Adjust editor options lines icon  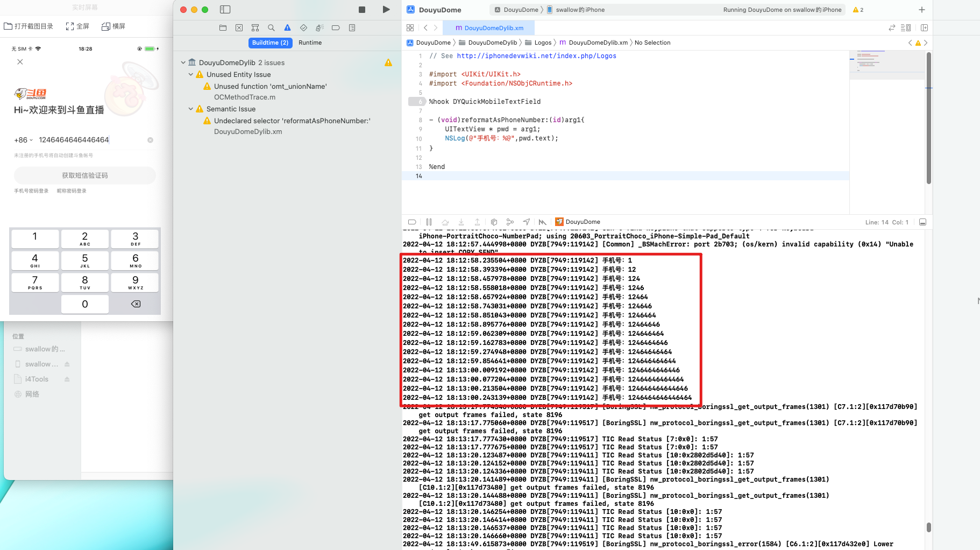(906, 27)
